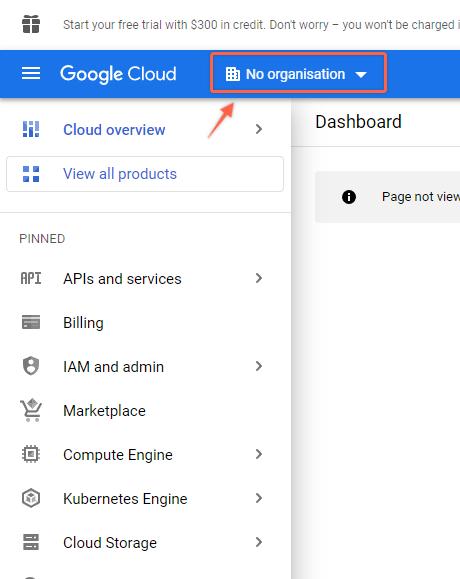This screenshot has width=460, height=579.
Task: Expand the IAM and admin chevron
Action: coord(259,366)
